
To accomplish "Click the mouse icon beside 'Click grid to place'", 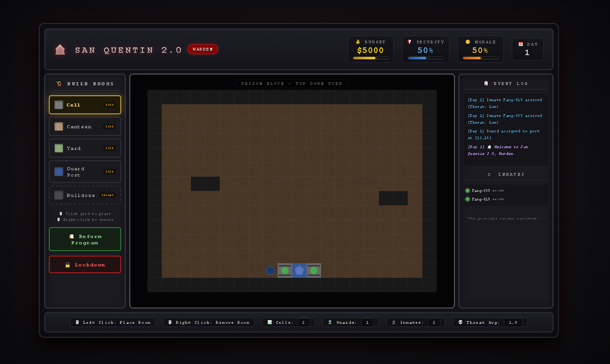I will click(x=61, y=214).
